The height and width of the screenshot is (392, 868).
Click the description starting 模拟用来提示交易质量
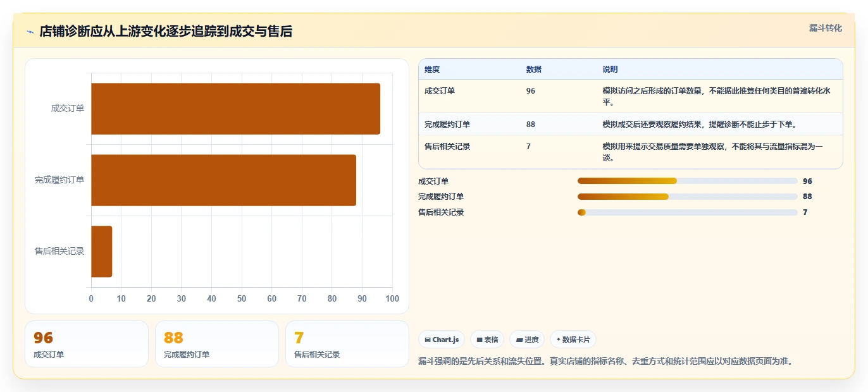(x=713, y=152)
